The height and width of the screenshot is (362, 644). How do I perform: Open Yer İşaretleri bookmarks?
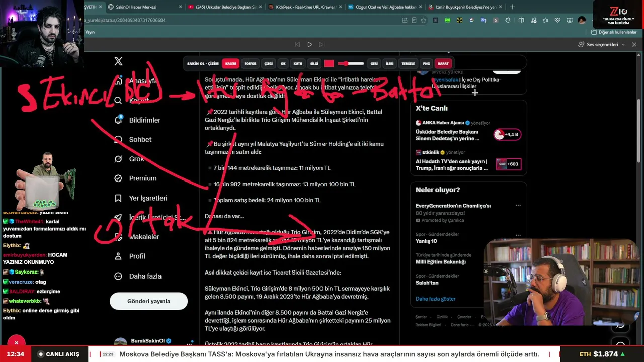pos(141,198)
